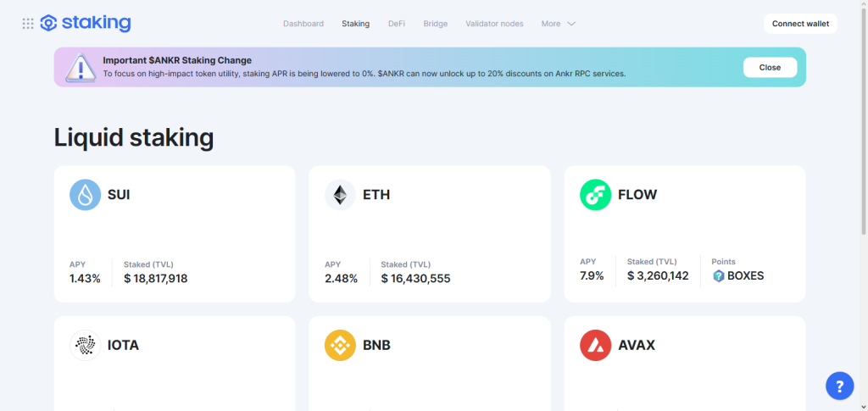Image resolution: width=868 pixels, height=411 pixels.
Task: Click the ETH diamond icon
Action: pos(340,195)
